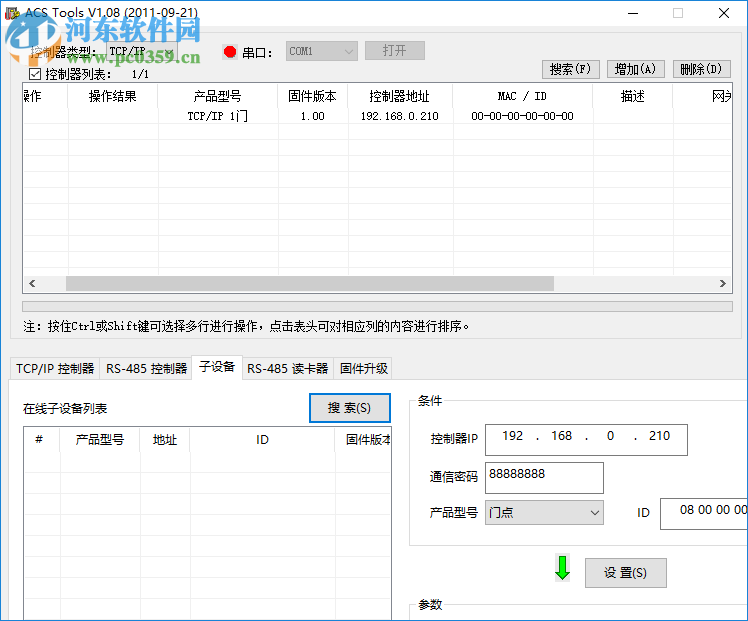Click the # header in sub-device list
Screen dimensions: 748x621
click(41, 439)
